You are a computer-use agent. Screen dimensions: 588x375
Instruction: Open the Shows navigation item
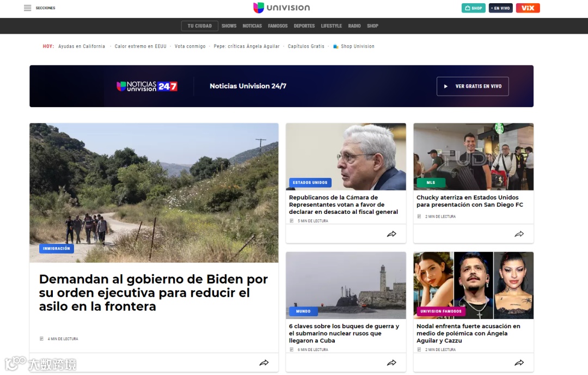click(229, 26)
